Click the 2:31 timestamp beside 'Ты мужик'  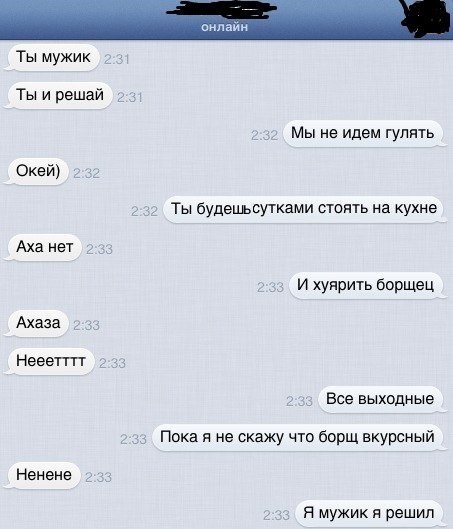coord(117,60)
